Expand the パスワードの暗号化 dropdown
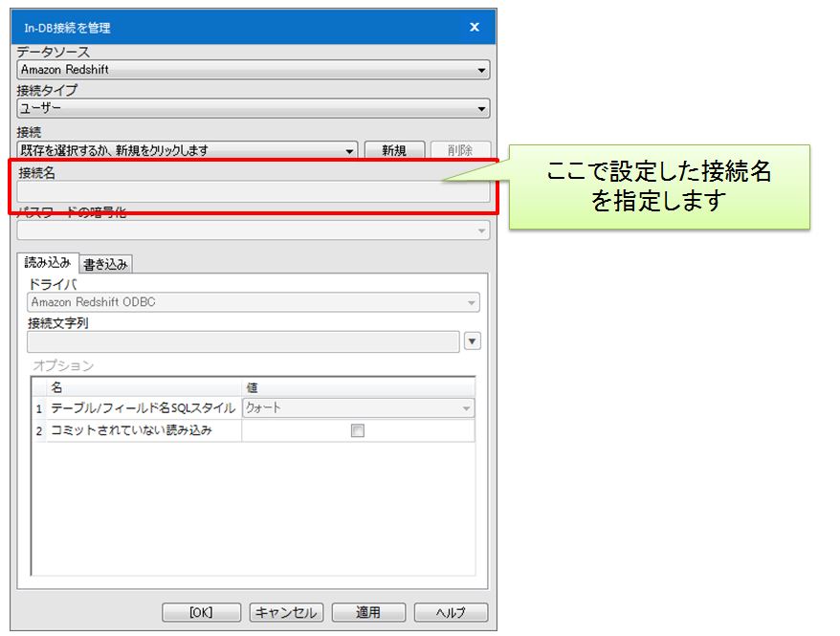Screen dimensions: 840x636 253,230
